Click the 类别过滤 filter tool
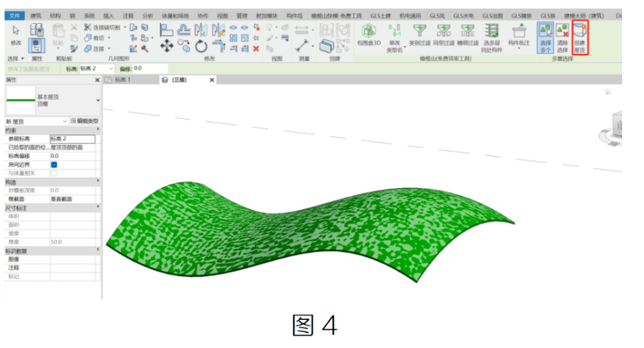 (419, 35)
